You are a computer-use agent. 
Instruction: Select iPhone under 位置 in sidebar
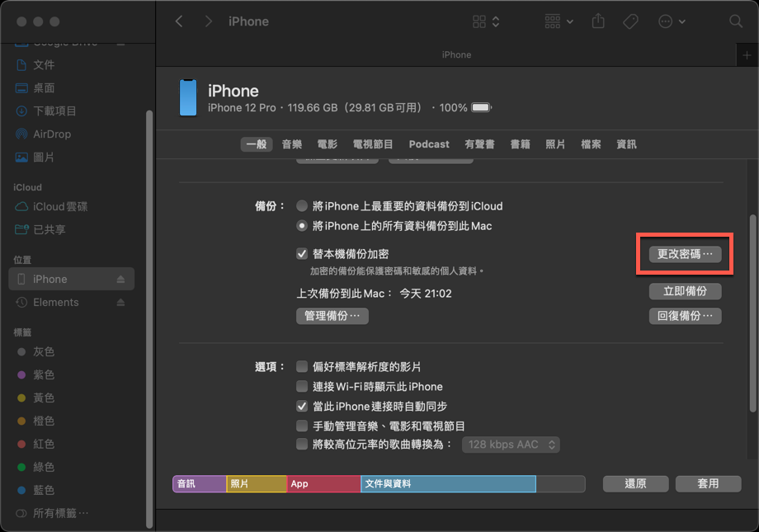(71, 279)
